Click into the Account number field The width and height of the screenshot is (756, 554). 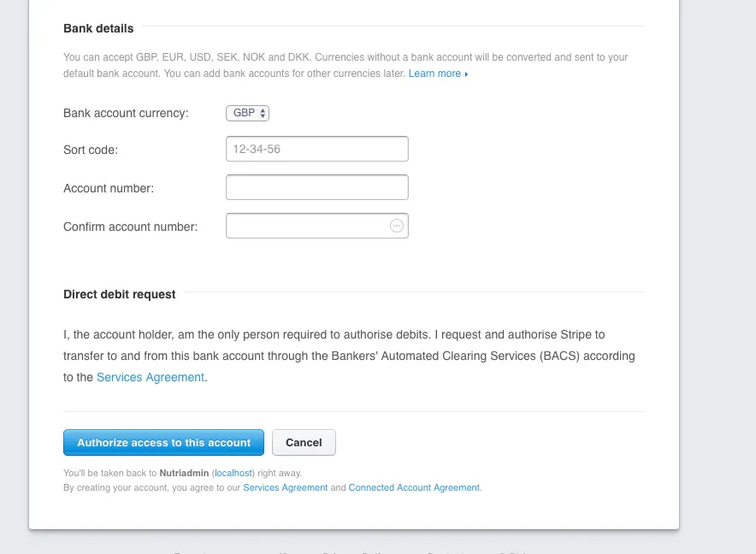coord(316,187)
